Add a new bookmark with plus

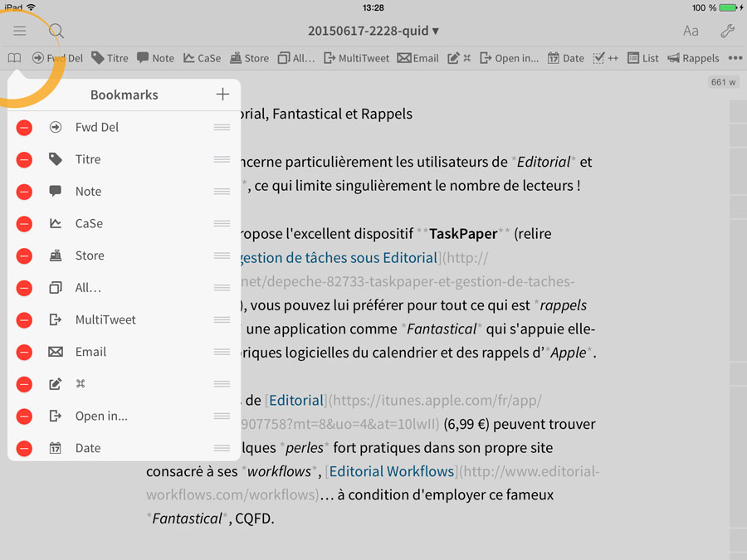point(222,95)
